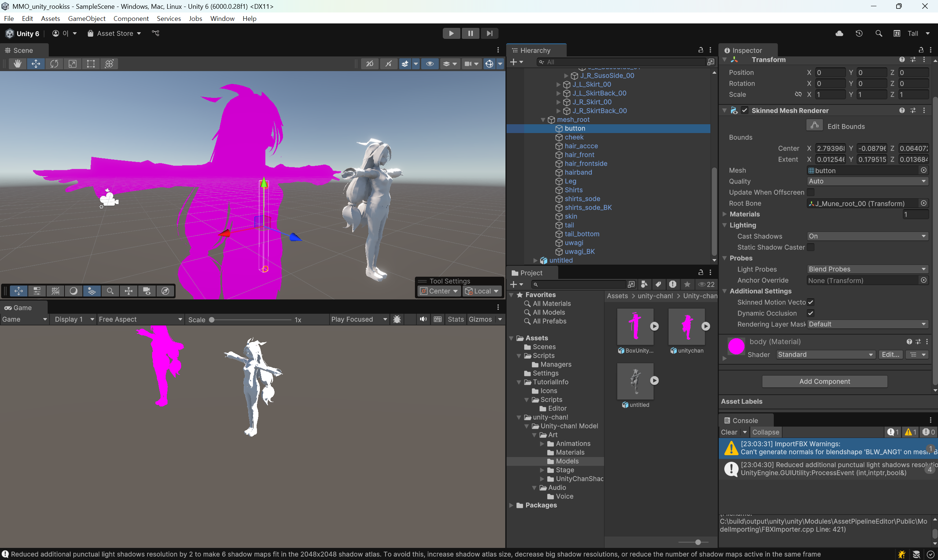This screenshot has height=560, width=938.
Task: Toggle Skinned Mesh Renderer enabled checkbox
Action: [x=744, y=110]
